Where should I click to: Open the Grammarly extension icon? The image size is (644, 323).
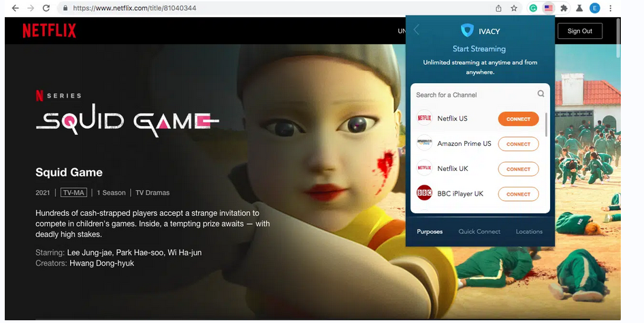pos(533,8)
